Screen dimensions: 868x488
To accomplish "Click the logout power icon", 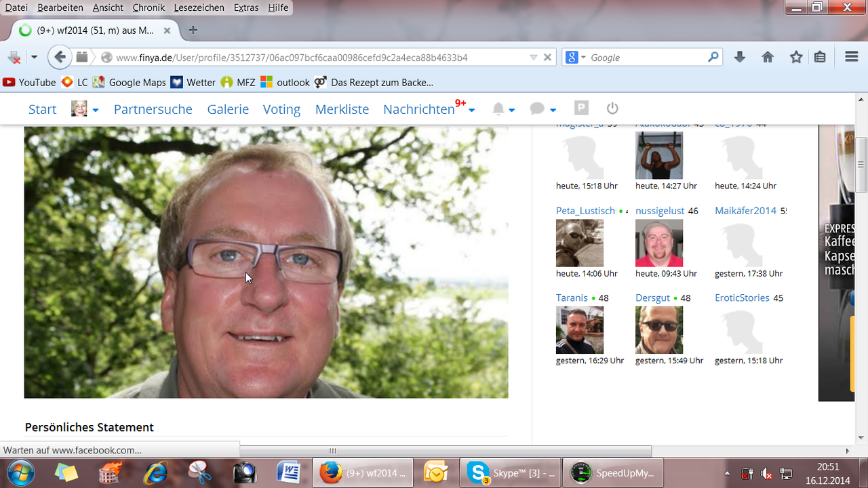I will tap(612, 108).
